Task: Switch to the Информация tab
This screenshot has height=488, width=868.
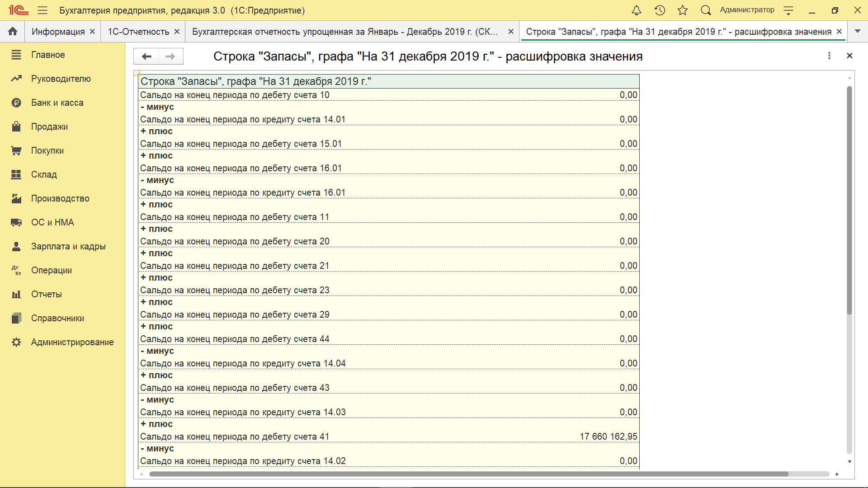Action: [x=58, y=32]
